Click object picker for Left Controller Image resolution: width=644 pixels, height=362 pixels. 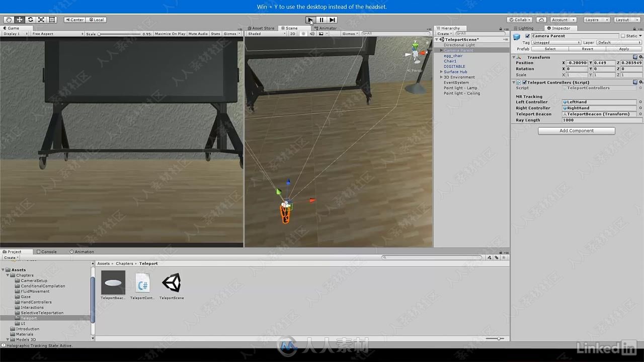(640, 102)
